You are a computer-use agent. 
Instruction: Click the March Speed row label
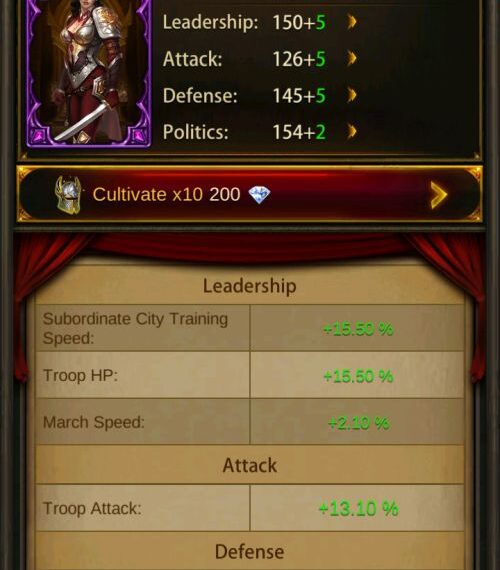[94, 422]
